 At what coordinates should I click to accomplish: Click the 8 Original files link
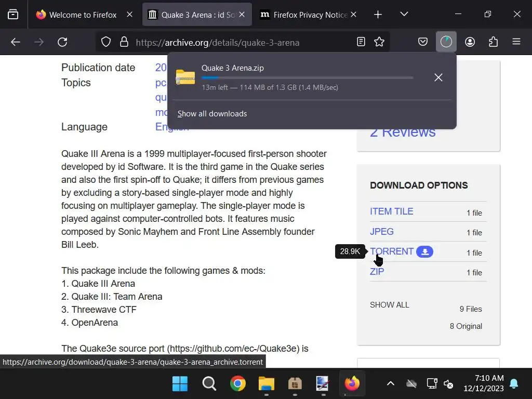pos(466,326)
